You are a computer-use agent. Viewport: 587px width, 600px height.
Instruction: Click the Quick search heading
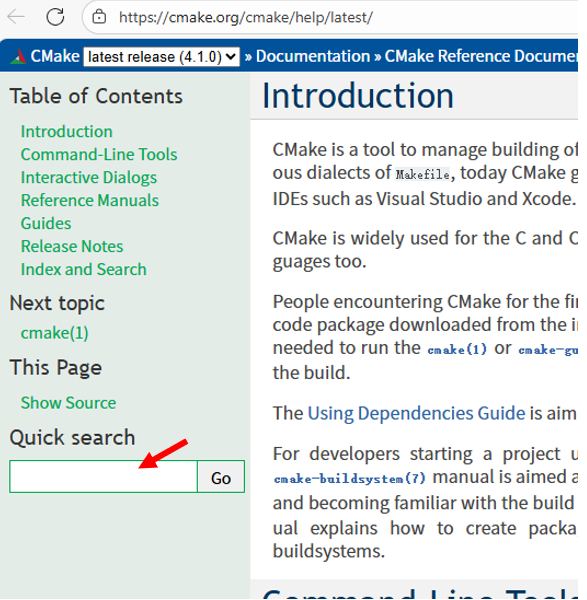(72, 438)
